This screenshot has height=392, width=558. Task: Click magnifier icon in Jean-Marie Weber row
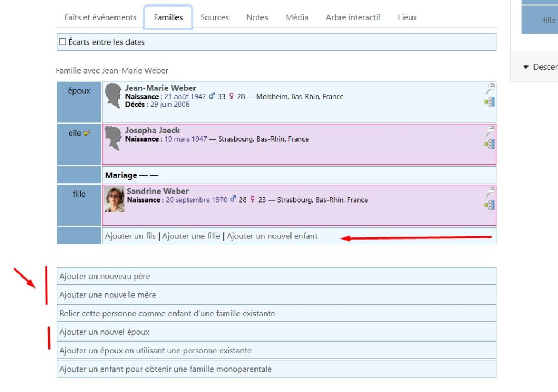490,89
